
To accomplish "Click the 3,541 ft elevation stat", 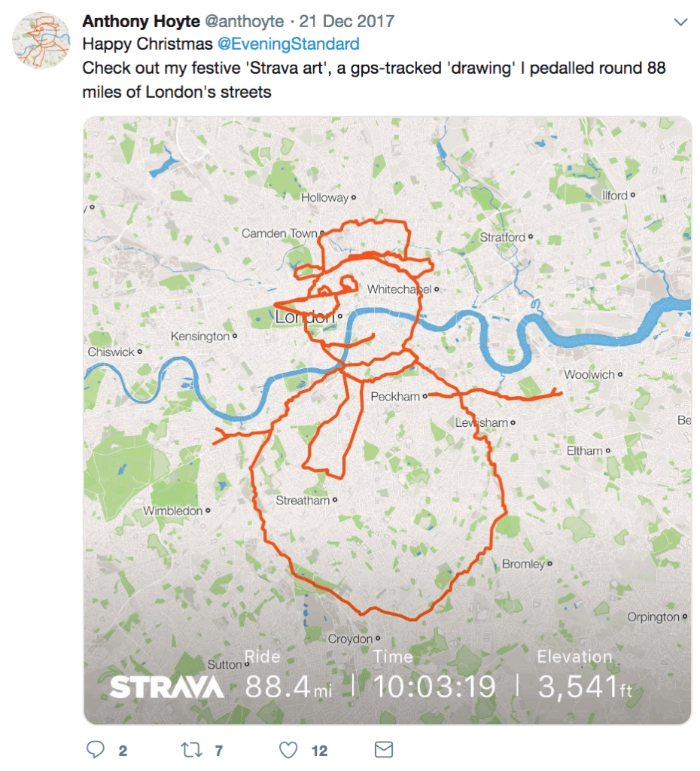I will coord(585,687).
